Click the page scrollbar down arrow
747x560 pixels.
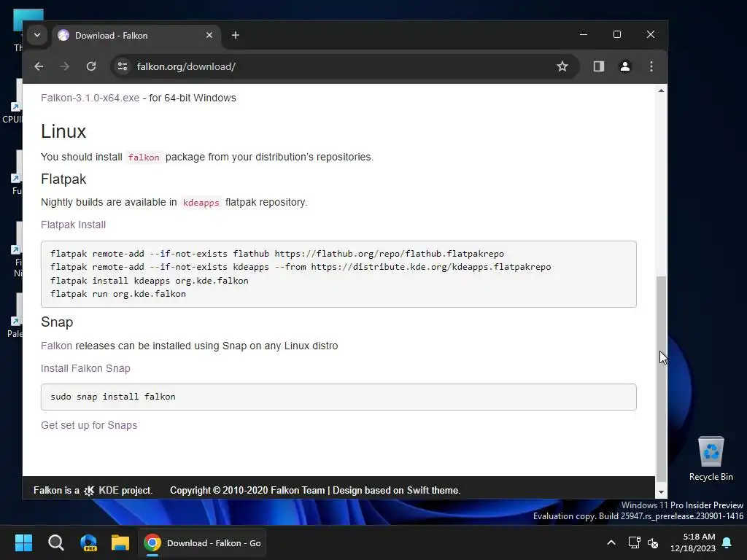[x=661, y=492]
